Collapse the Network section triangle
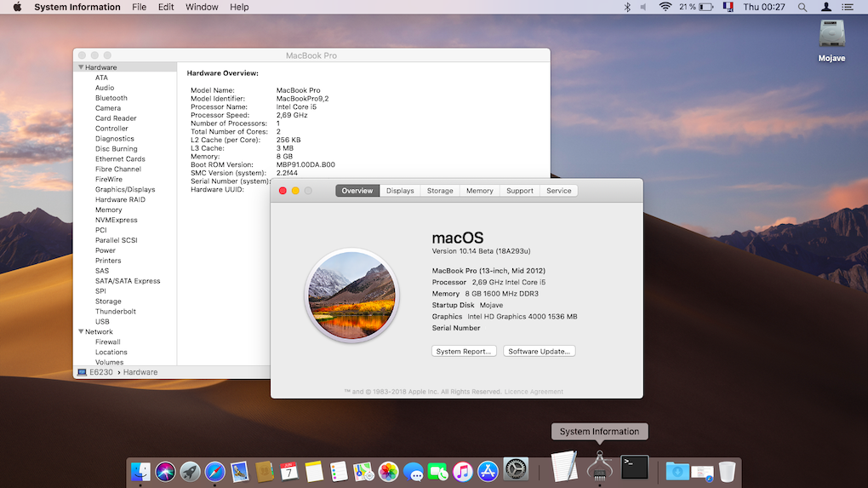The height and width of the screenshot is (488, 868). pyautogui.click(x=81, y=332)
